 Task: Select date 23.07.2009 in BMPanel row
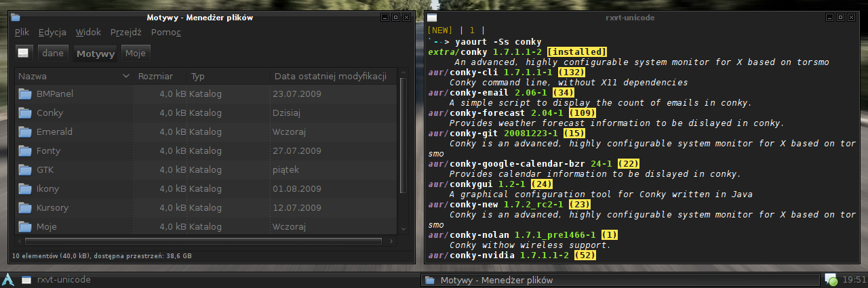[297, 94]
